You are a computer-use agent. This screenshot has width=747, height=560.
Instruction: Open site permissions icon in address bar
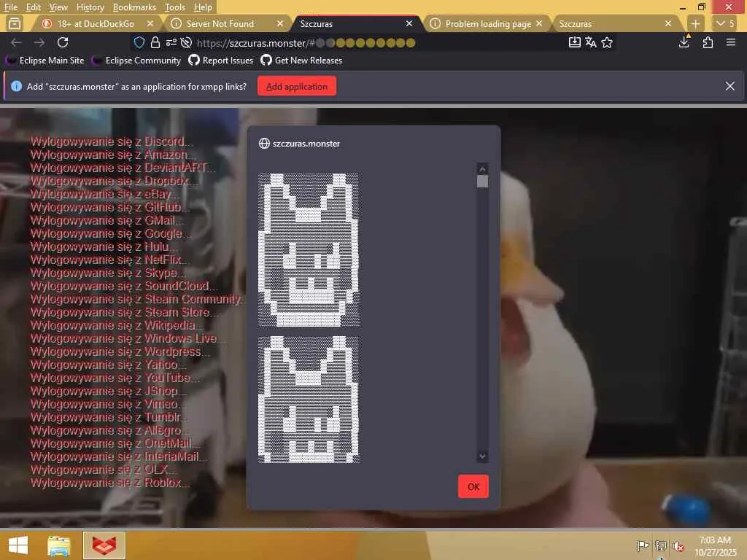coord(171,43)
